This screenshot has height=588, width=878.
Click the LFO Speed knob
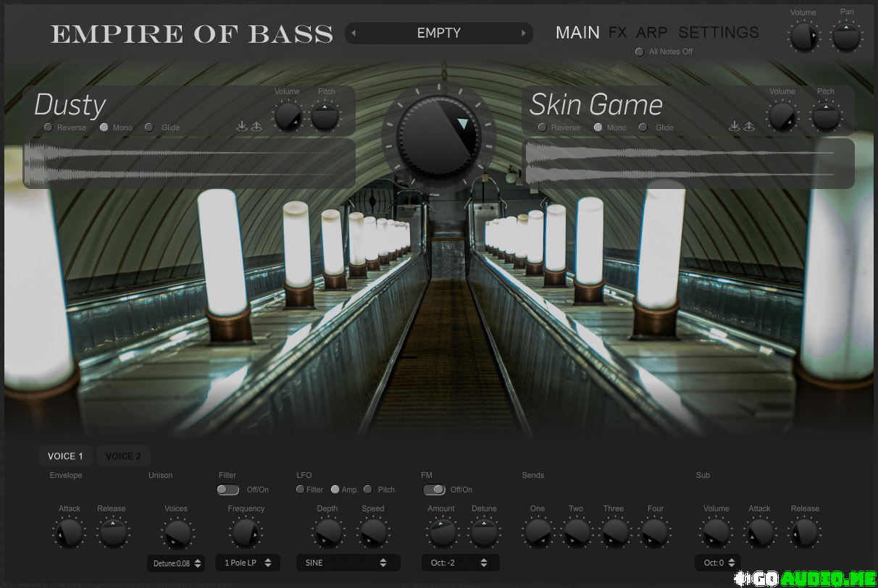[373, 534]
